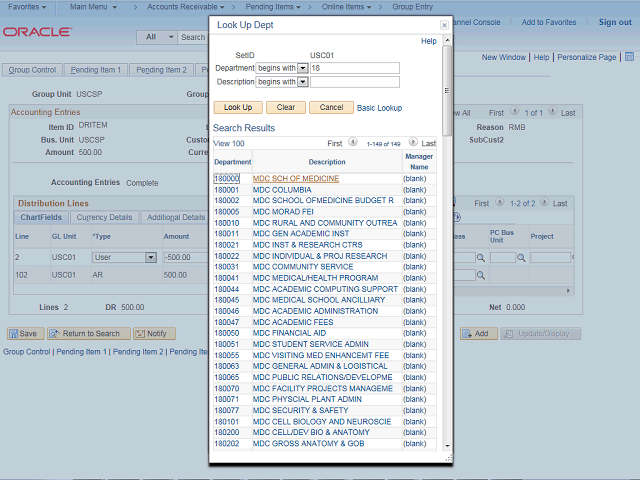Open the Currency Details tab
The image size is (640, 480).
pos(104,217)
